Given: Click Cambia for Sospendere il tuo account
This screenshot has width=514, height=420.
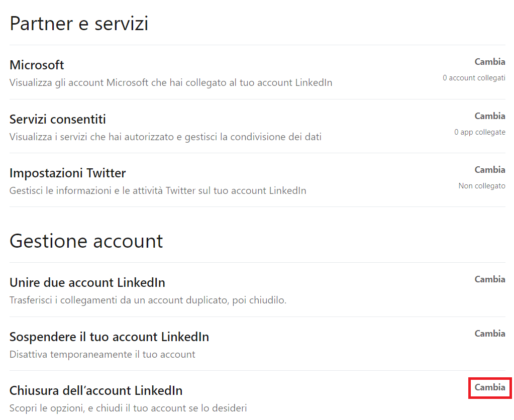Looking at the screenshot, I should (x=489, y=334).
